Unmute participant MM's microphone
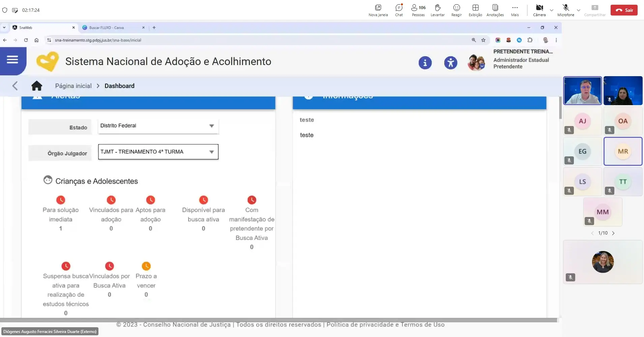The image size is (644, 337). pyautogui.click(x=589, y=221)
